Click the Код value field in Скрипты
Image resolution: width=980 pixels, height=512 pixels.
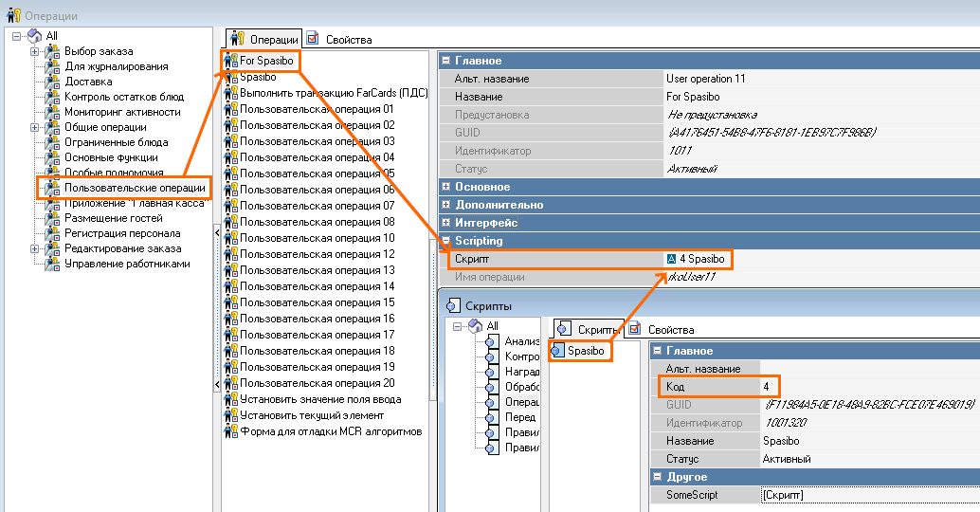(768, 388)
